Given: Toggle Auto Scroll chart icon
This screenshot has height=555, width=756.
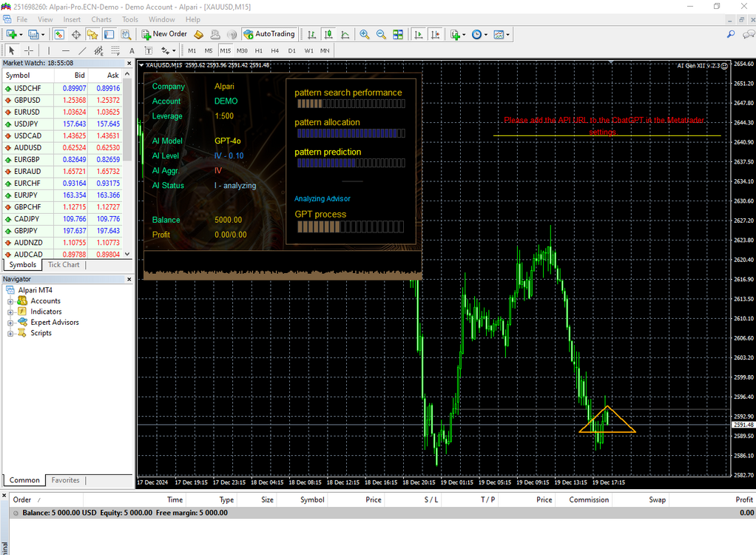Looking at the screenshot, I should (x=419, y=34).
